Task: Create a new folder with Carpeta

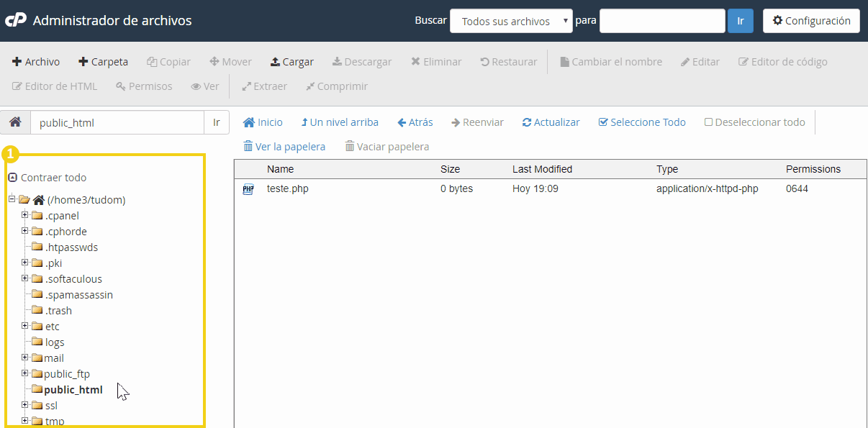Action: coord(103,62)
